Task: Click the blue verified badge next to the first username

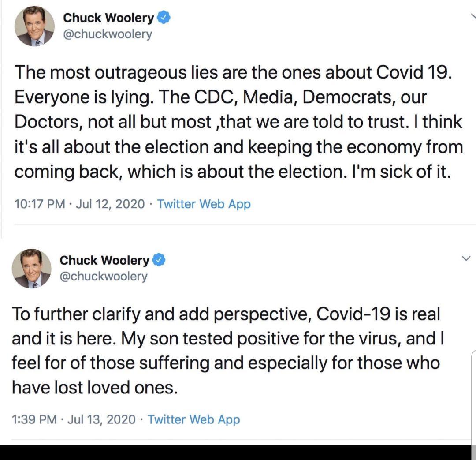Action: pyautogui.click(x=164, y=17)
